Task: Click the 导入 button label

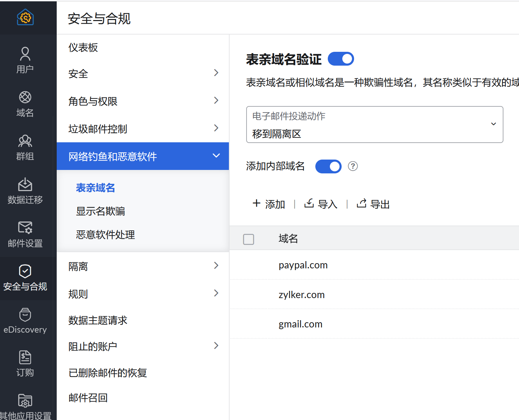Action: tap(328, 204)
